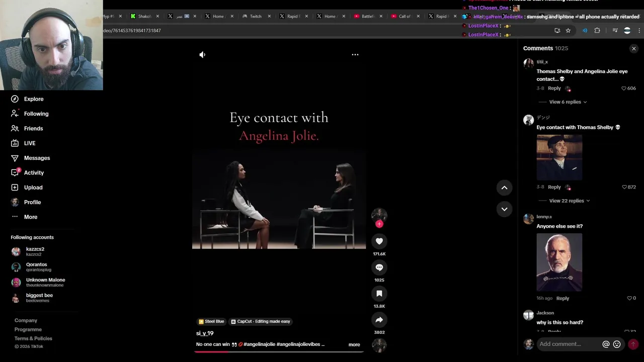Like lenny's comment with 0 likes
This screenshot has width=644, height=362.
click(629, 298)
